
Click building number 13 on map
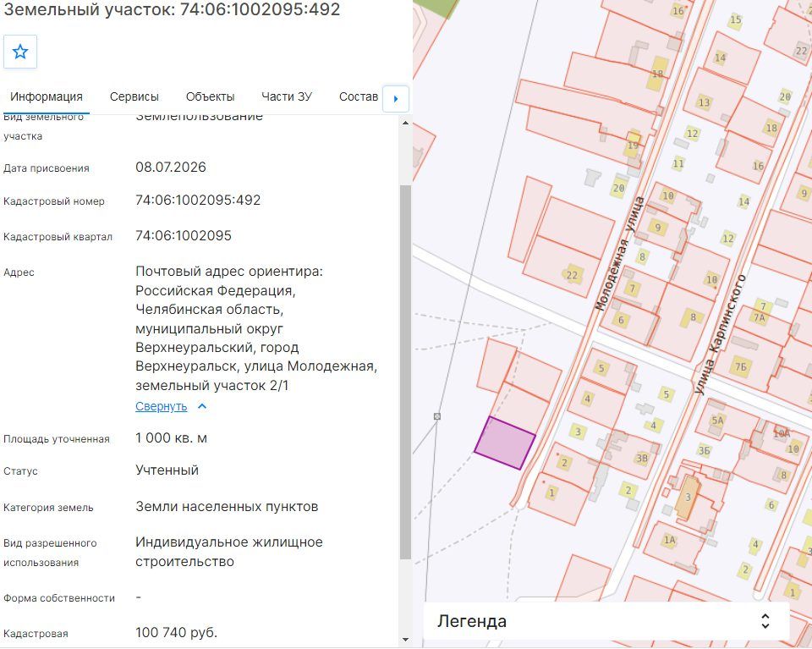coord(704,102)
